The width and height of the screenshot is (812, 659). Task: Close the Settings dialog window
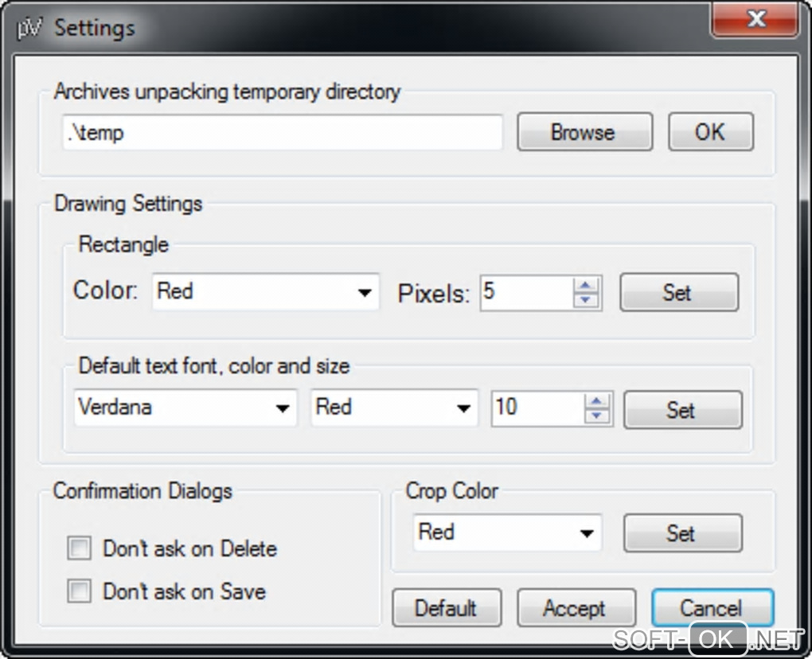(x=755, y=20)
